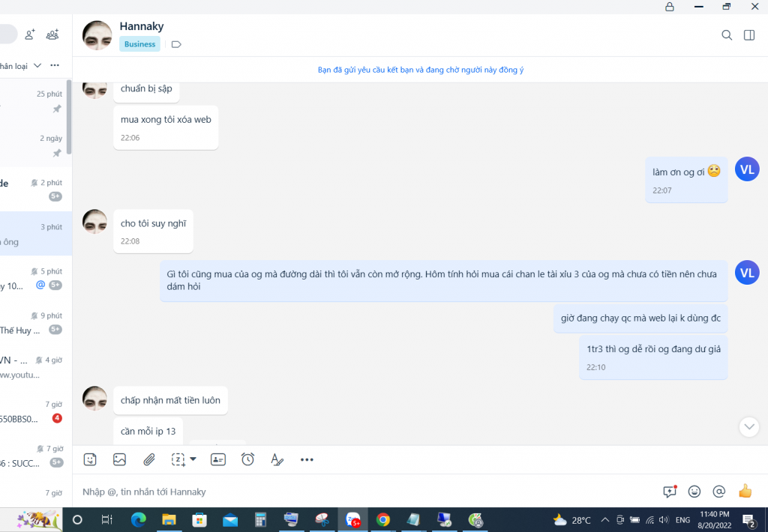Image resolution: width=768 pixels, height=532 pixels.
Task: Click the scroll to latest message button
Action: (x=748, y=426)
